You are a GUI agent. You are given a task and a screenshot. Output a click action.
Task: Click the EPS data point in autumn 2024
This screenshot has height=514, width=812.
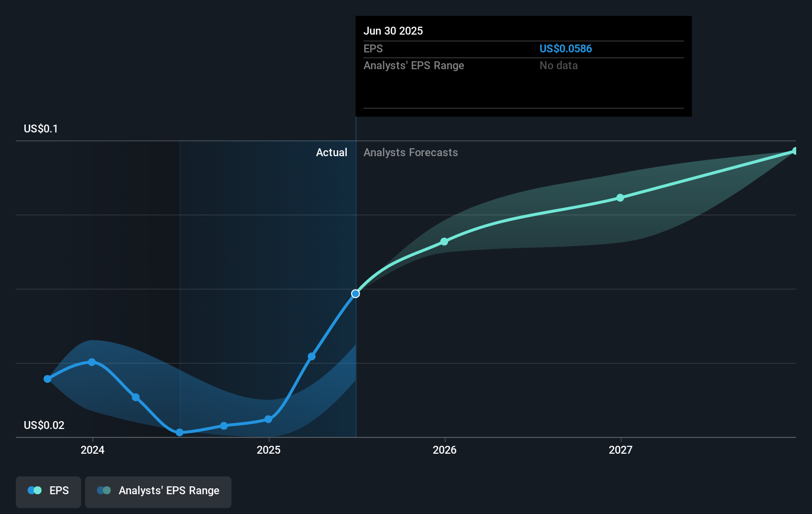coord(224,426)
